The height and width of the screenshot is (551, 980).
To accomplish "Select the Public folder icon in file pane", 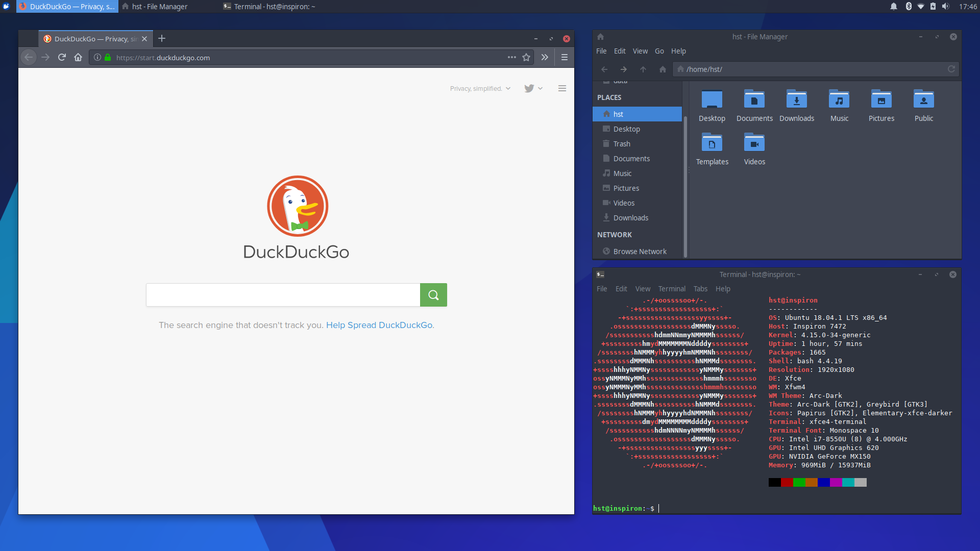I will (924, 100).
